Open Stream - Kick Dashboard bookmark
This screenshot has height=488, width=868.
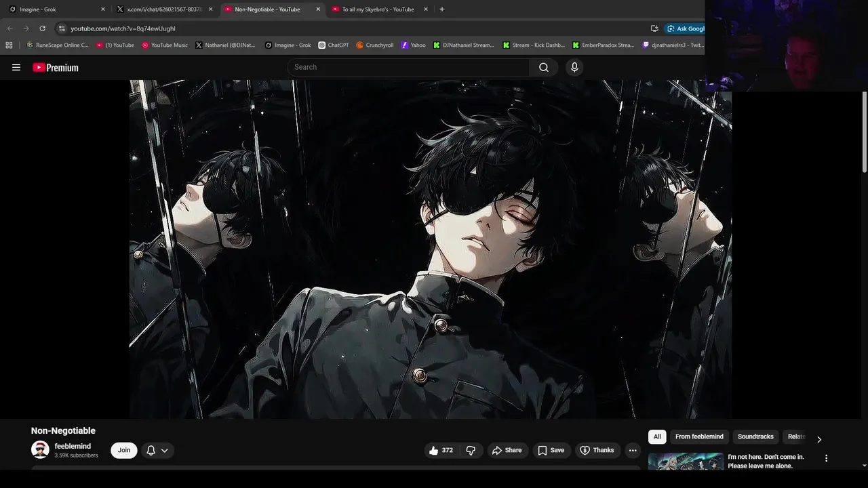click(534, 45)
